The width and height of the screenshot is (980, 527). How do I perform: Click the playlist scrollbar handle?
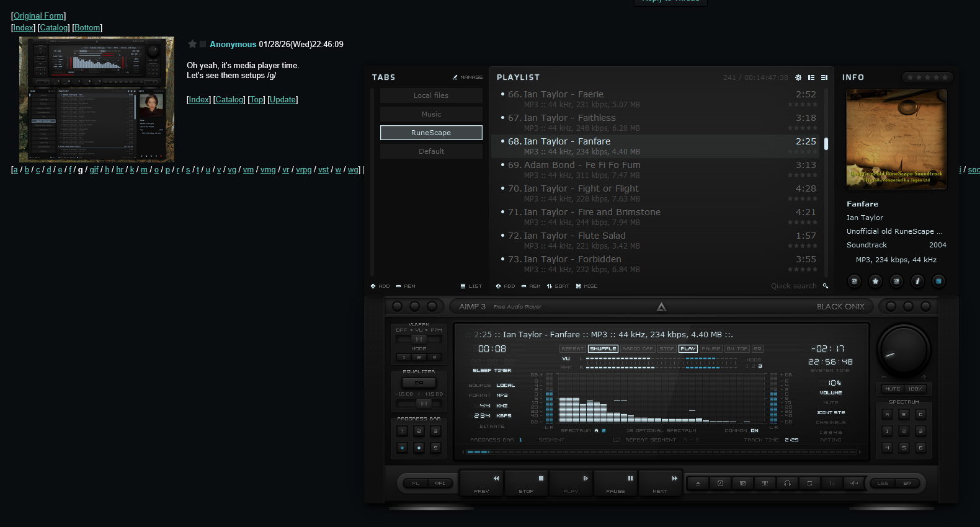(826, 143)
